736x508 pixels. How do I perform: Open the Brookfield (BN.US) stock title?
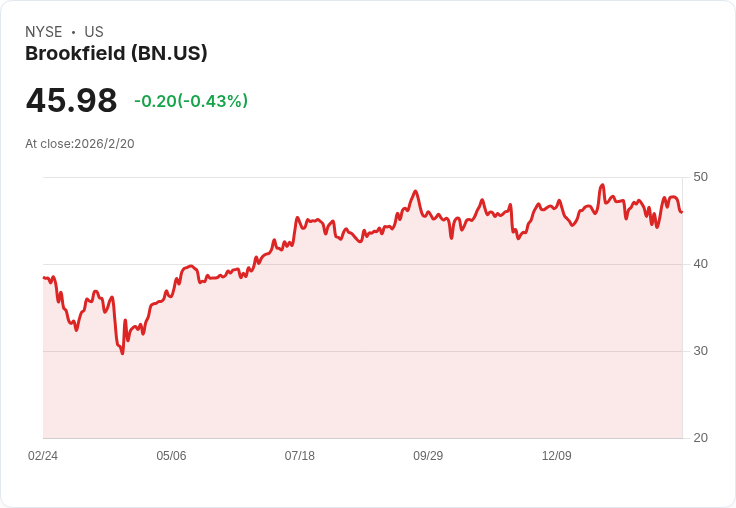click(116, 54)
